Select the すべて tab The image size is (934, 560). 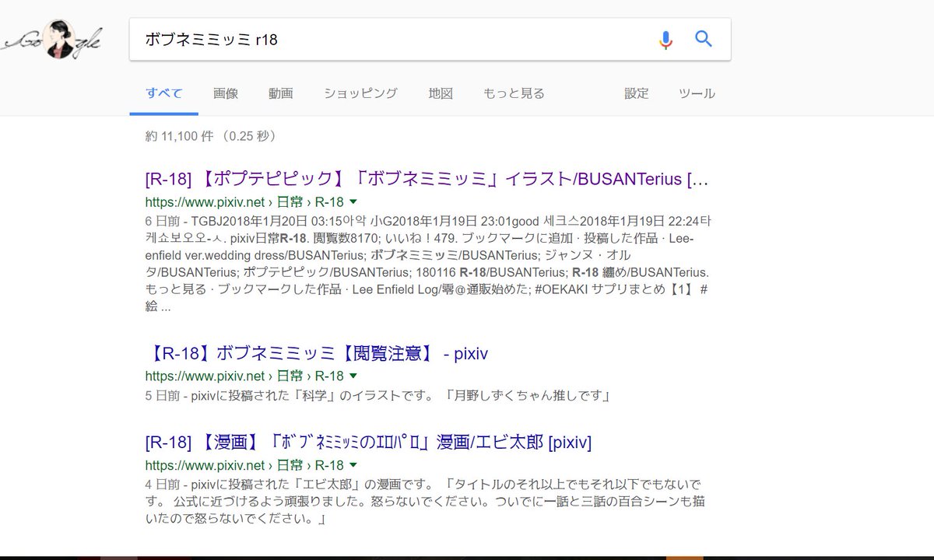pyautogui.click(x=164, y=93)
